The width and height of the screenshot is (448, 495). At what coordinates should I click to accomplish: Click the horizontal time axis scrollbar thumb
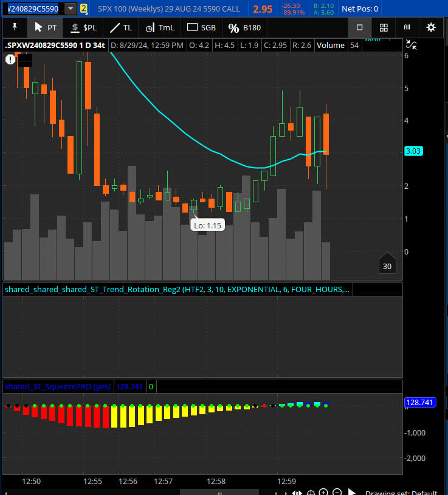219,492
